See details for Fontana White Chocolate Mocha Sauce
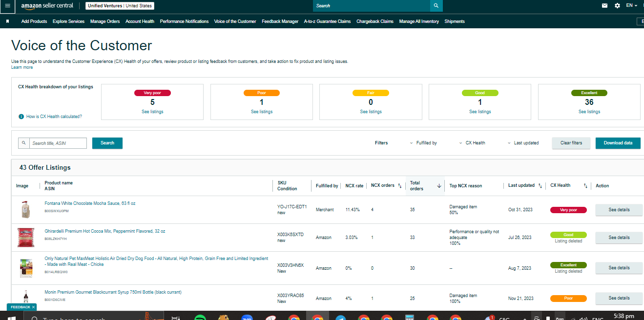The height and width of the screenshot is (320, 644). tap(619, 210)
